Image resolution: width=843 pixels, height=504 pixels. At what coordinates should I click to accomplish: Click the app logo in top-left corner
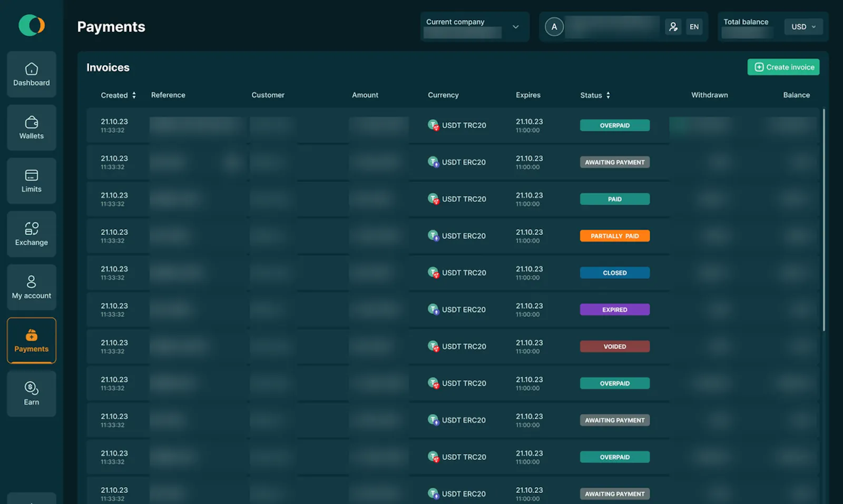(x=32, y=25)
